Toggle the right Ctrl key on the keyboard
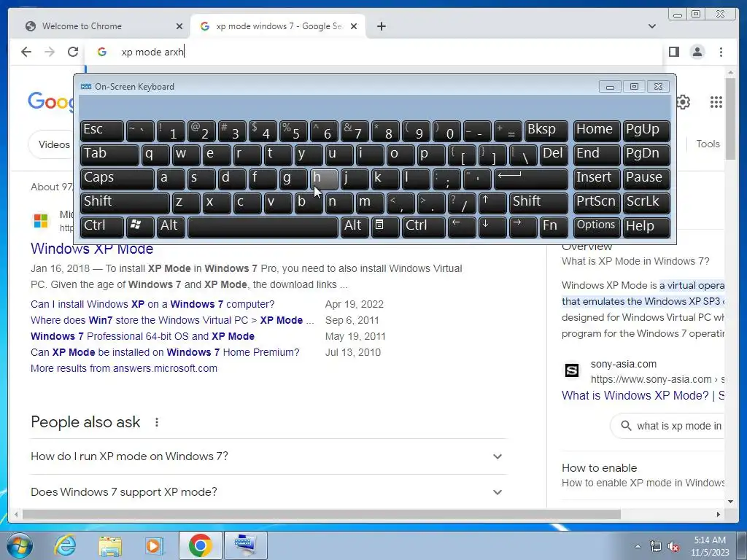The image size is (747, 560). [x=424, y=226]
